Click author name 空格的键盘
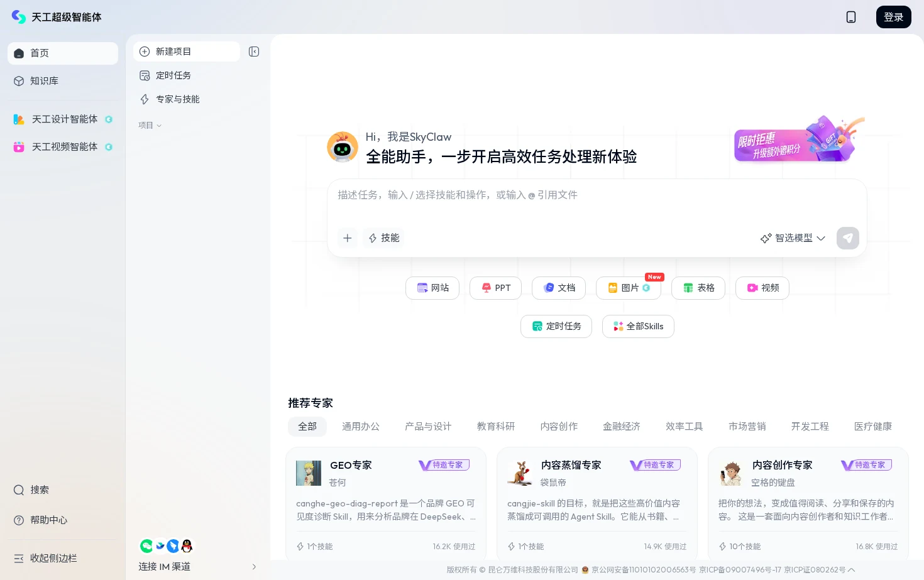924x580 pixels. (773, 483)
